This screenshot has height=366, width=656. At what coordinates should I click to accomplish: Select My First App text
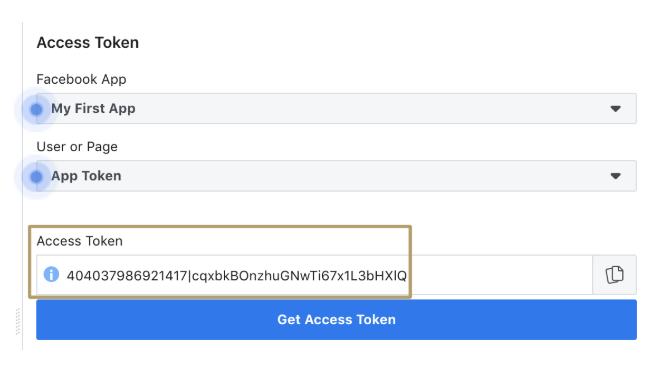point(93,108)
